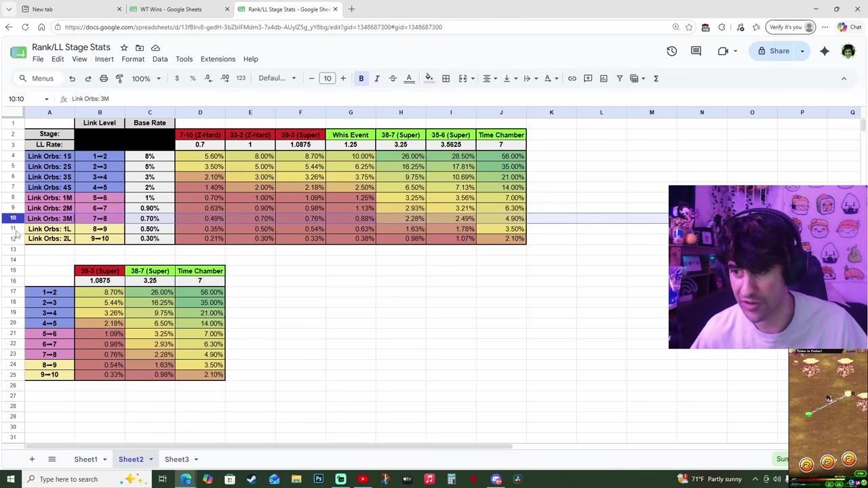Image resolution: width=868 pixels, height=488 pixels.
Task: Open the all sheets list button
Action: click(x=52, y=460)
